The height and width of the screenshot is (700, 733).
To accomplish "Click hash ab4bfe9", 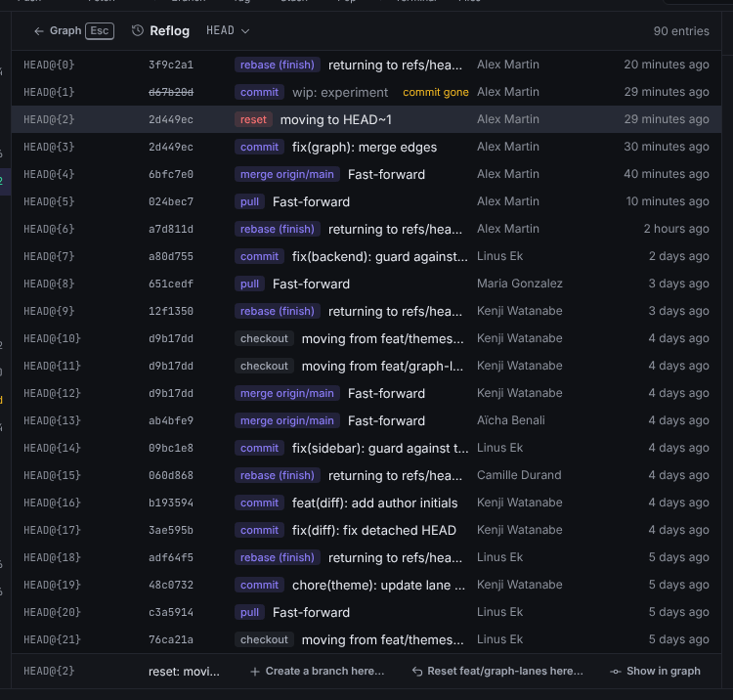I will (x=171, y=420).
